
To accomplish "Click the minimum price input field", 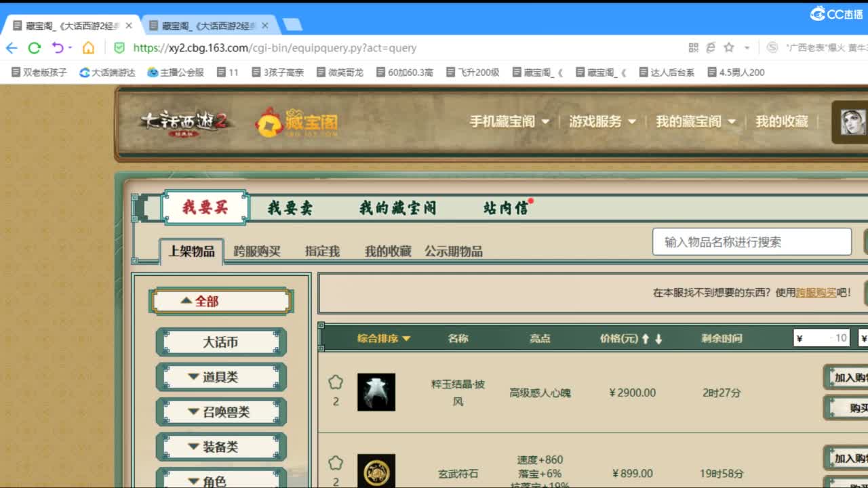I will coord(821,338).
